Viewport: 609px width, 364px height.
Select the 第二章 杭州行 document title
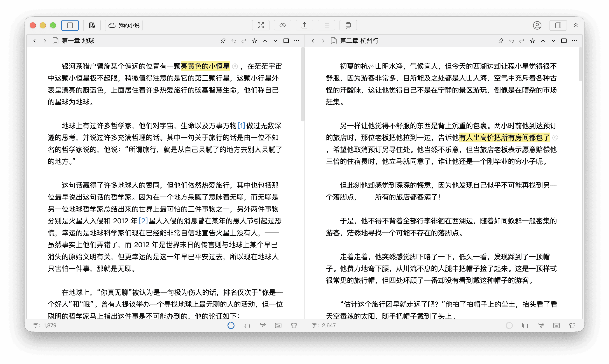(x=359, y=41)
